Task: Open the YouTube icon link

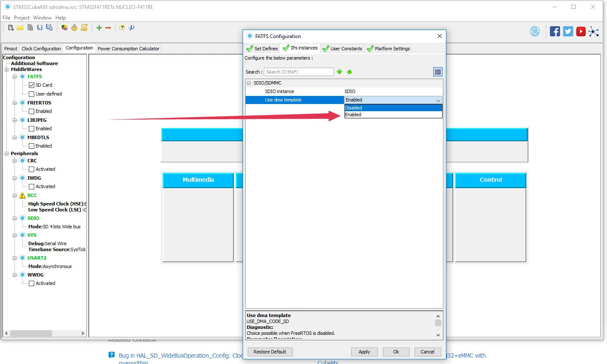Action: (x=581, y=31)
